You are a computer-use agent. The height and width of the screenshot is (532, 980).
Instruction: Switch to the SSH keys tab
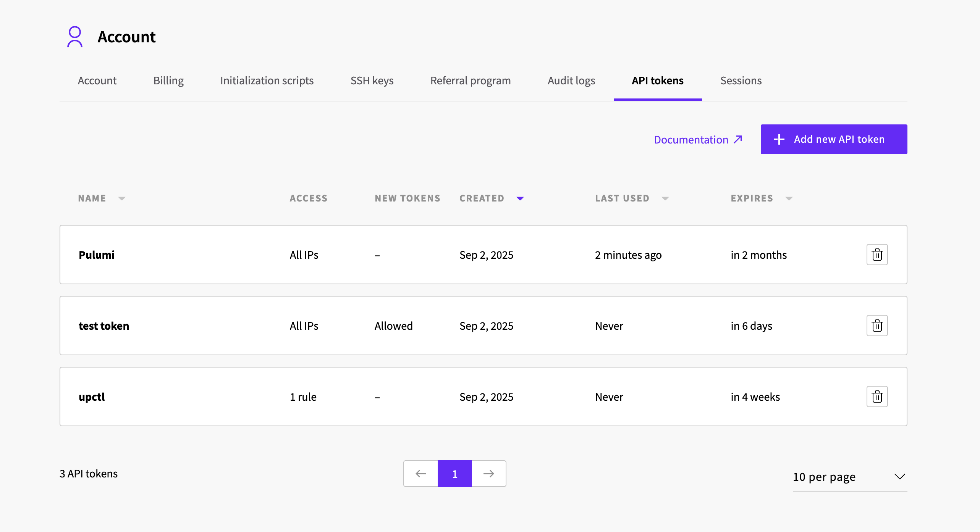(x=372, y=81)
